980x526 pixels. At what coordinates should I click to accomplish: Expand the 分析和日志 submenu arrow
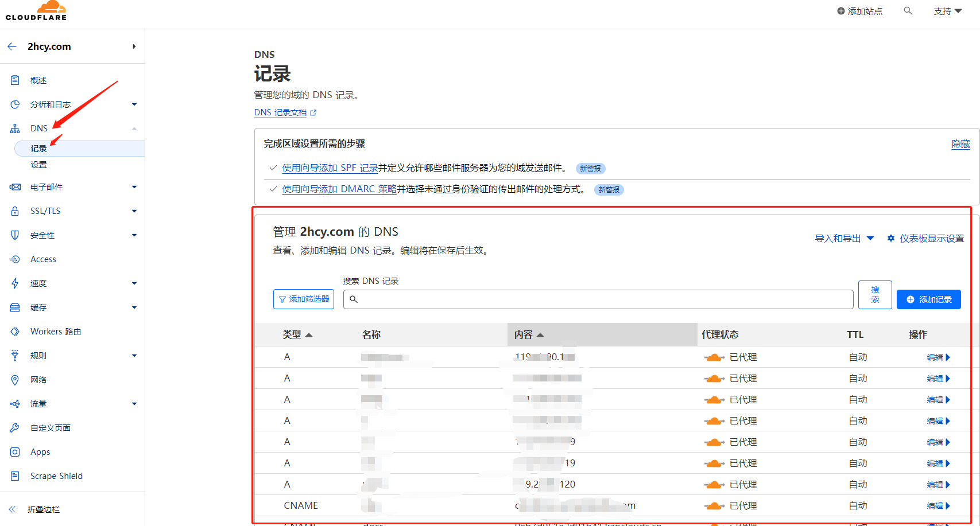[x=134, y=104]
